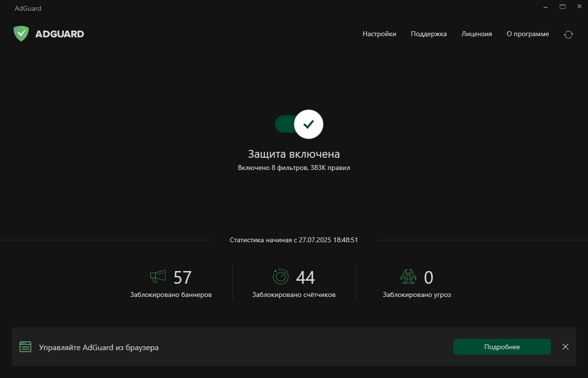The width and height of the screenshot is (588, 378).
Task: Click the AdGuard shield logo
Action: (x=21, y=34)
